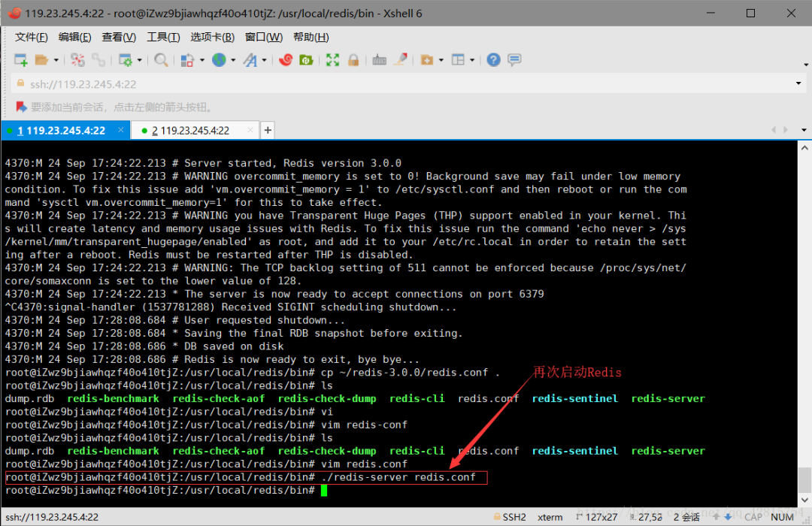Screen dimensions: 812x526
Task: Click the font letter A icon
Action: click(x=250, y=60)
